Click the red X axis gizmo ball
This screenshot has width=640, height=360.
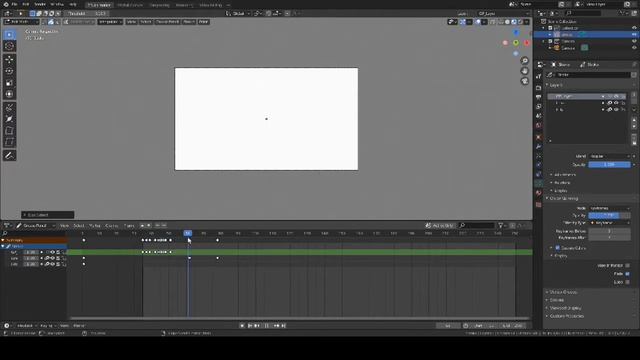coord(527,43)
